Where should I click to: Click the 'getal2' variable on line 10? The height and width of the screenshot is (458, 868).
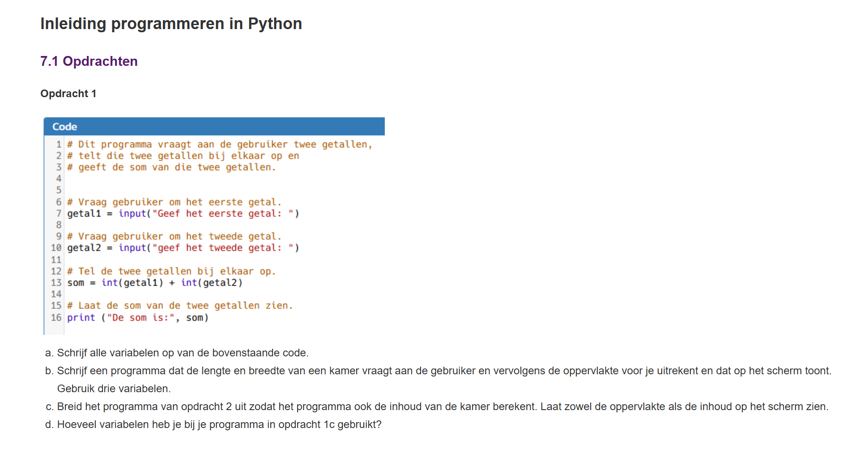(84, 248)
